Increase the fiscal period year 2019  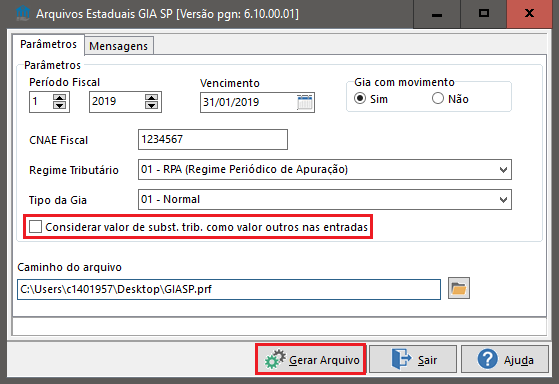click(x=152, y=98)
